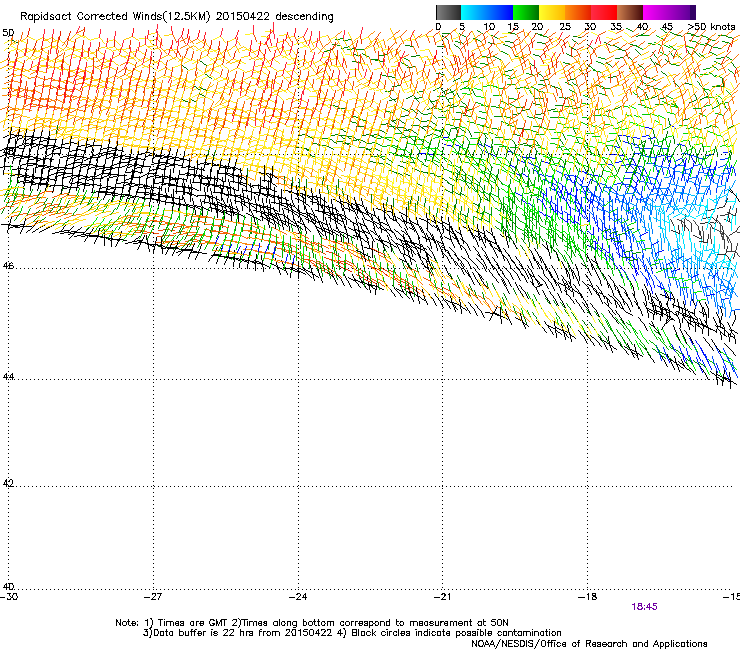
Task: Click legend tick label '40'
Action: 642,27
